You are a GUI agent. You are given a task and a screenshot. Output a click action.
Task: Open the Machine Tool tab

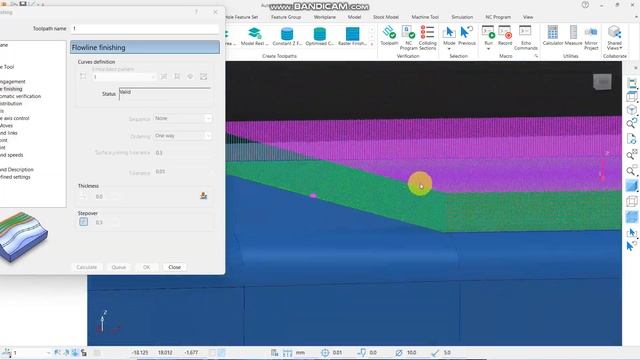coord(424,17)
